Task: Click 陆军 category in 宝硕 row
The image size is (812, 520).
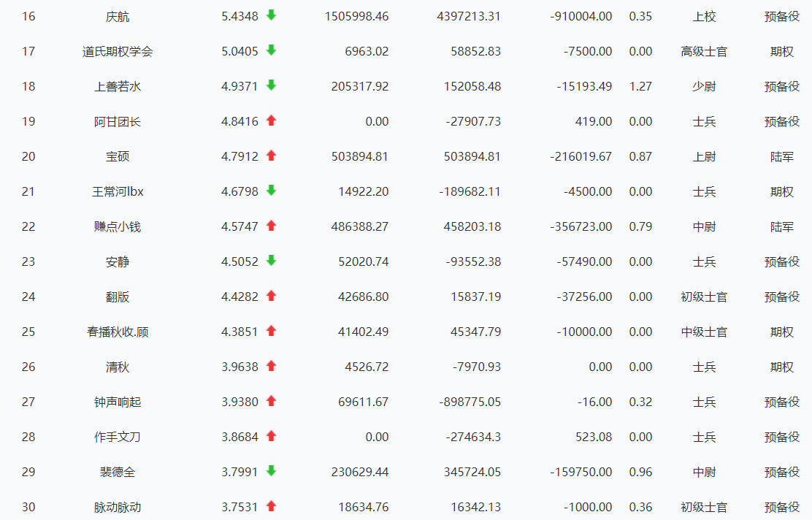Action: pyautogui.click(x=781, y=156)
